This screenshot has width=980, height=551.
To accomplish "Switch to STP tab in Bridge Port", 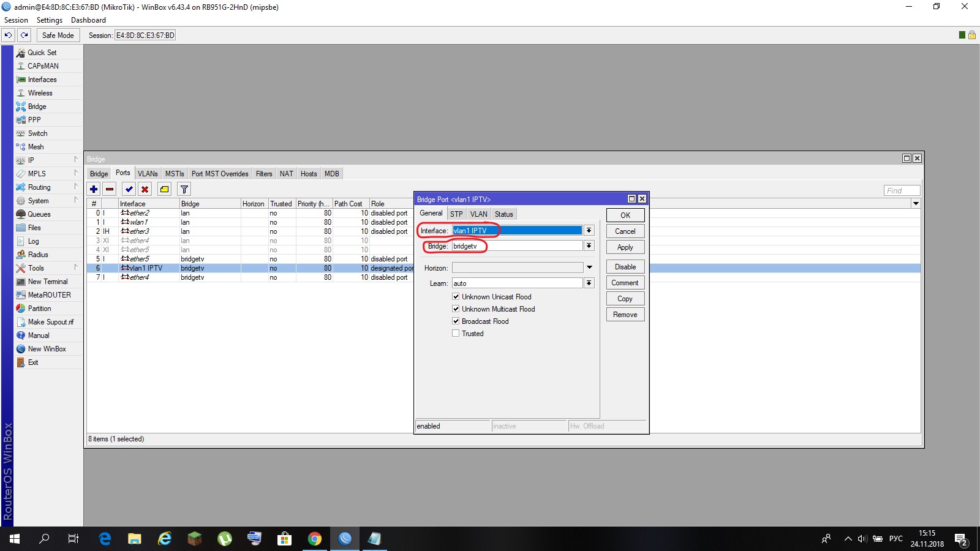I will point(456,214).
